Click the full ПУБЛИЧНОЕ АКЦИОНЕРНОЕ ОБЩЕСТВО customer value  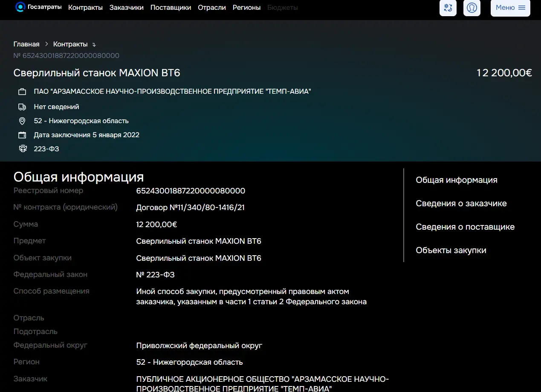point(263,384)
